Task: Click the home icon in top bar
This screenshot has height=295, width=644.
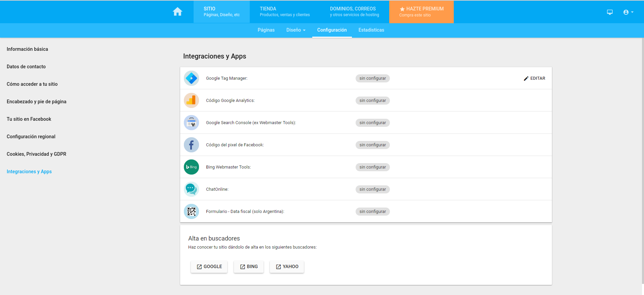Action: (x=177, y=12)
